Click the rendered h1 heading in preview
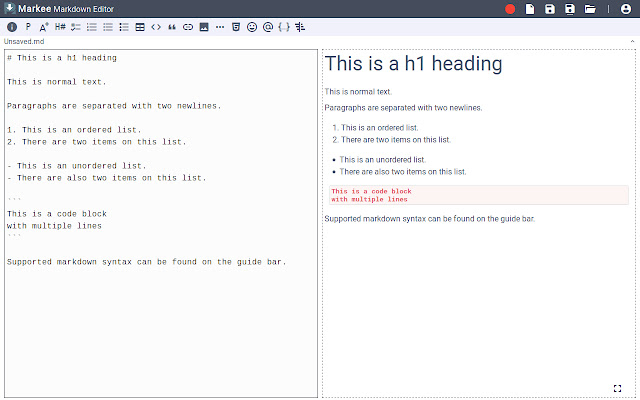640x400 pixels. (x=413, y=64)
